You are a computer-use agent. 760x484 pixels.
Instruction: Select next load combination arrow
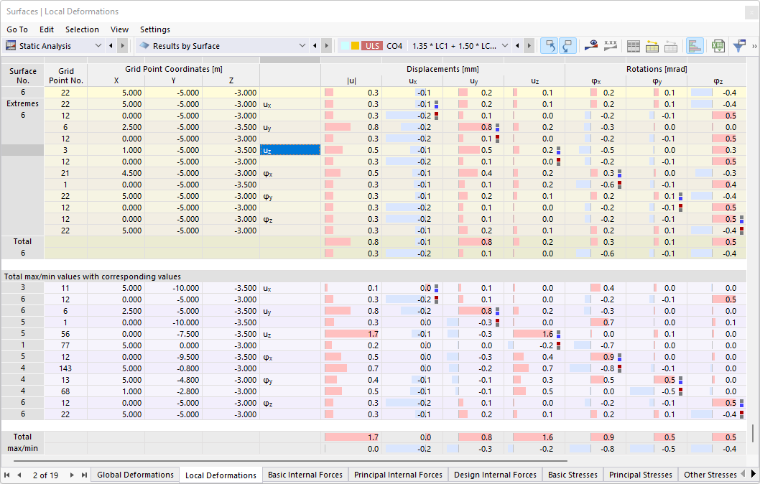(529, 46)
